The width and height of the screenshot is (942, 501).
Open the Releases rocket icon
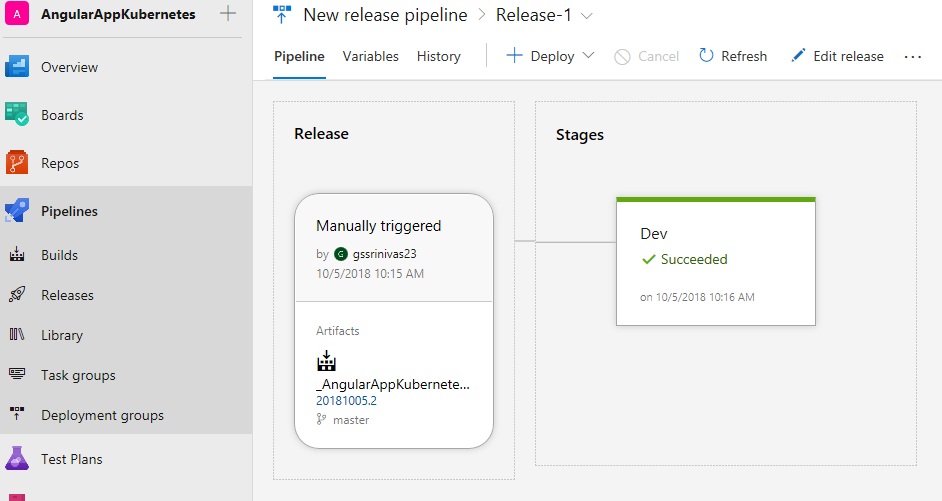click(17, 294)
